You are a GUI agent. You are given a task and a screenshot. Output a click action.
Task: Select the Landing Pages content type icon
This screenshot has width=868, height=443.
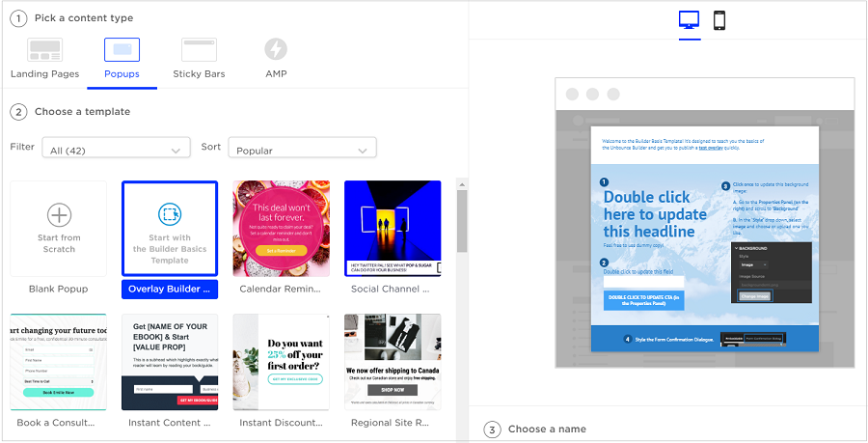click(x=44, y=50)
